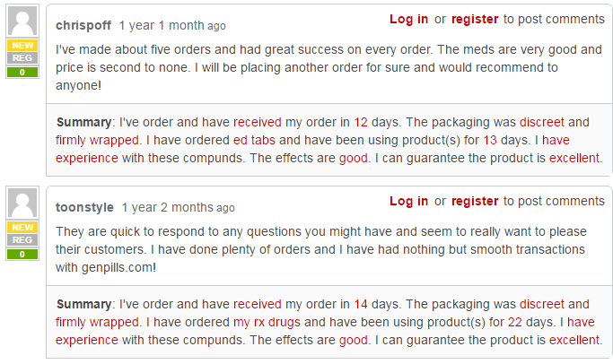
Task: Click chrispoff's avatar picture
Action: pos(22,21)
